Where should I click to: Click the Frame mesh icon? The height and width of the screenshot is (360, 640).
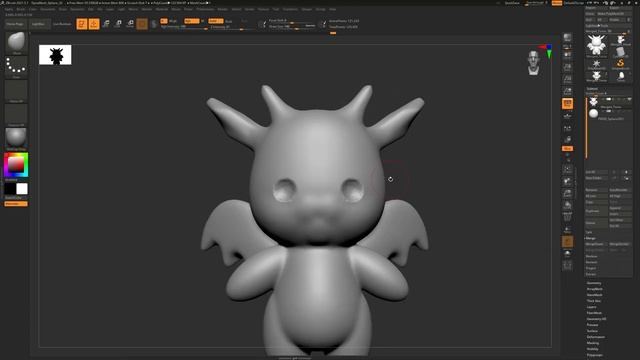point(567,169)
